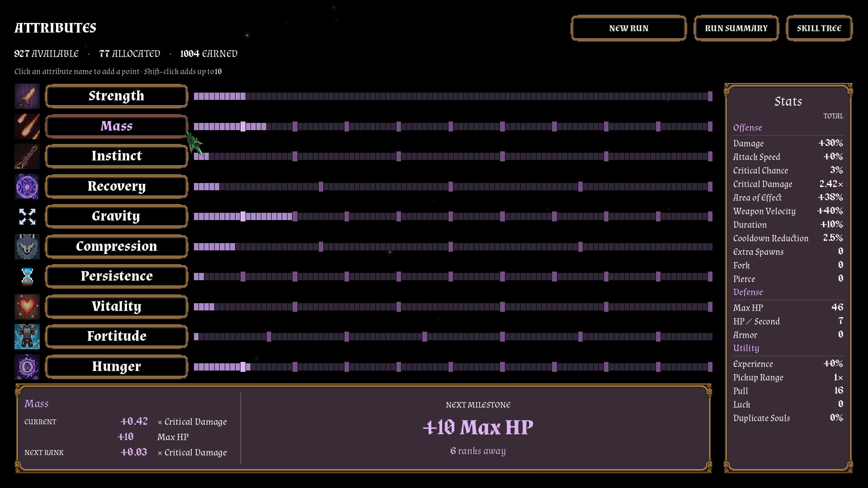Click the Instinct staff icon
The width and height of the screenshot is (868, 488).
[x=27, y=156]
